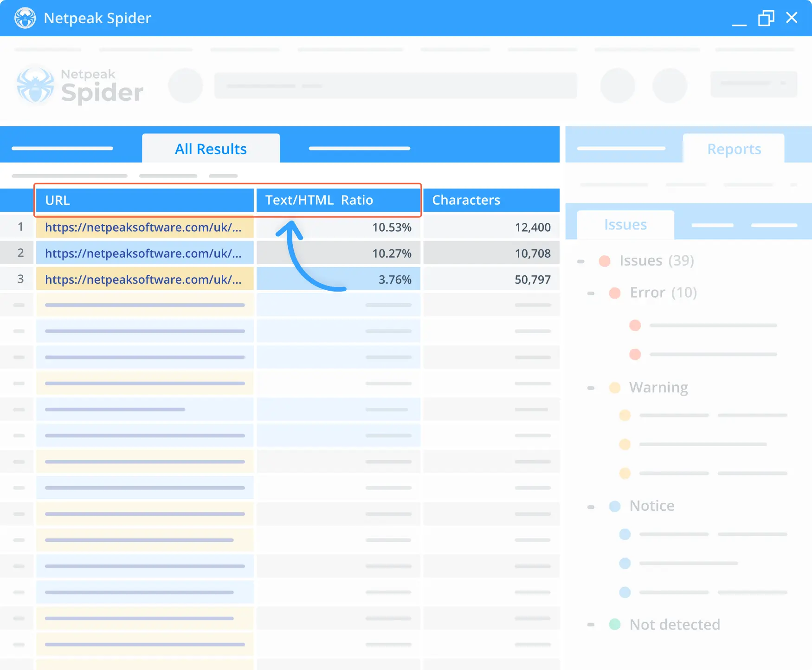Sort by Text/HTML Ratio column header
The height and width of the screenshot is (670, 812).
point(338,200)
